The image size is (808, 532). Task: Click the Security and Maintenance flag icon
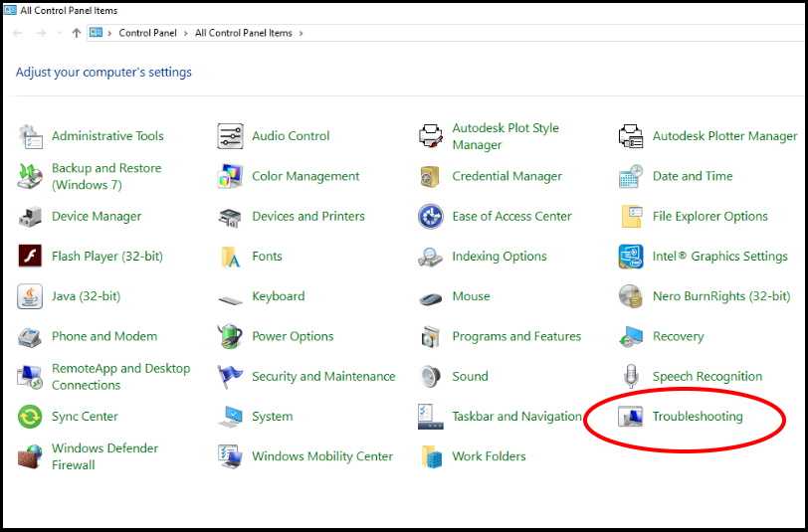pos(230,377)
